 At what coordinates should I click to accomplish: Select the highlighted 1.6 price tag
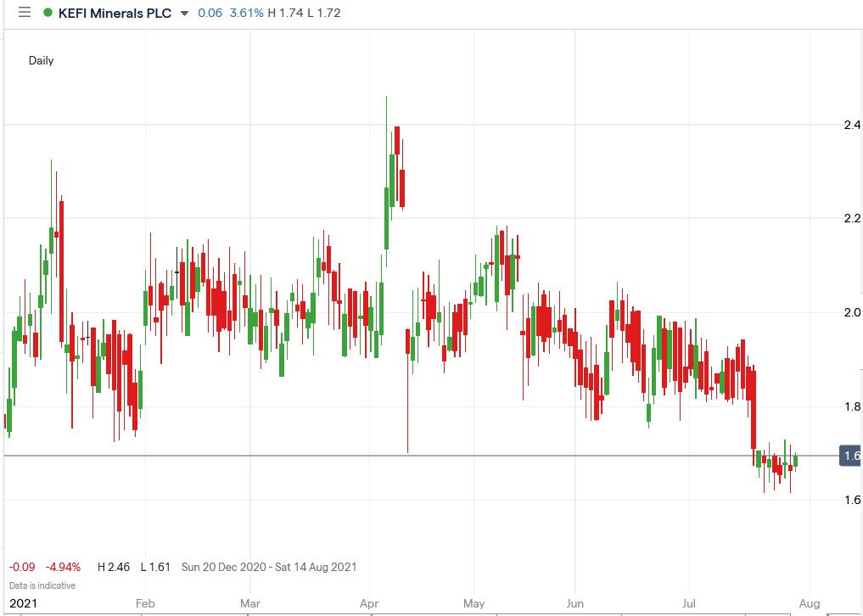coord(849,456)
